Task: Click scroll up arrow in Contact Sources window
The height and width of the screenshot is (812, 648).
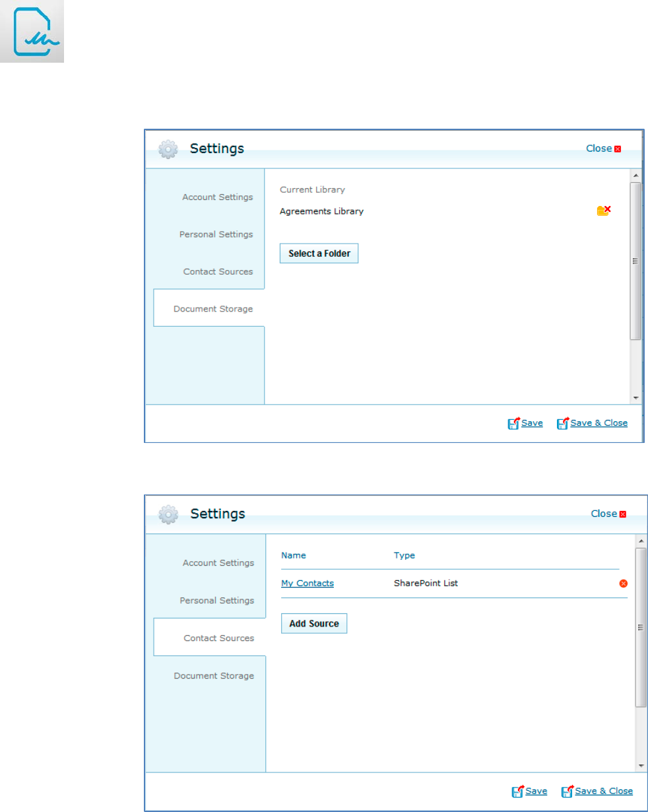Action: 640,541
